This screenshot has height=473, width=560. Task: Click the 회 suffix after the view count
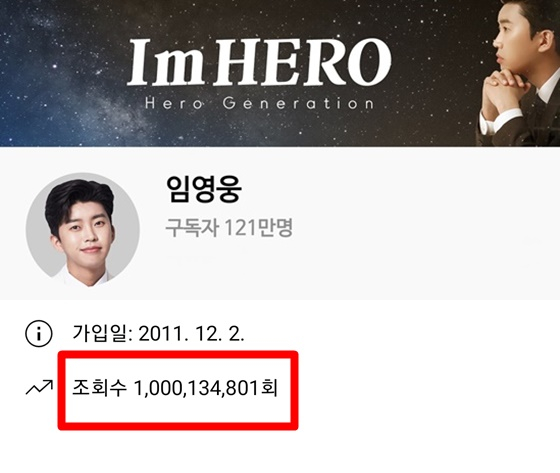(x=269, y=387)
